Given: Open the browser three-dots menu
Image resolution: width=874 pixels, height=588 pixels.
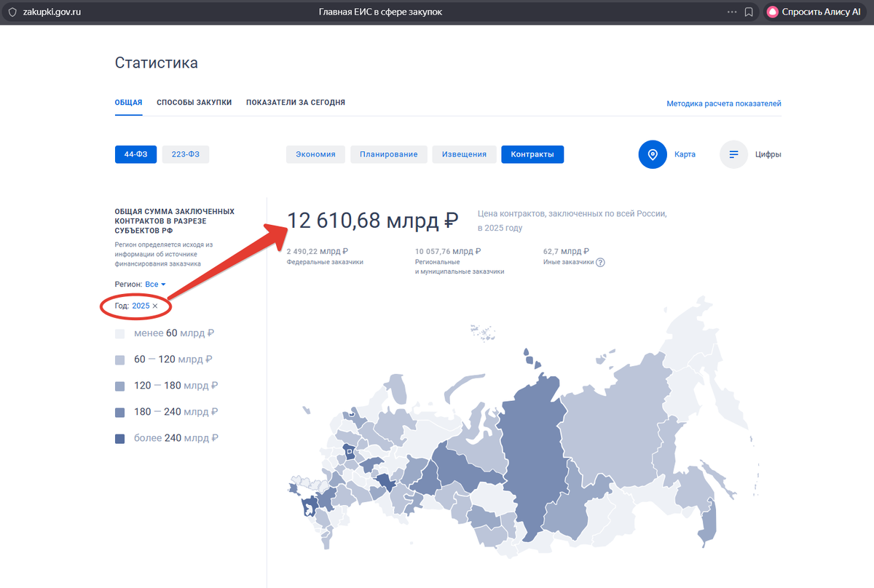Looking at the screenshot, I should pyautogui.click(x=732, y=12).
